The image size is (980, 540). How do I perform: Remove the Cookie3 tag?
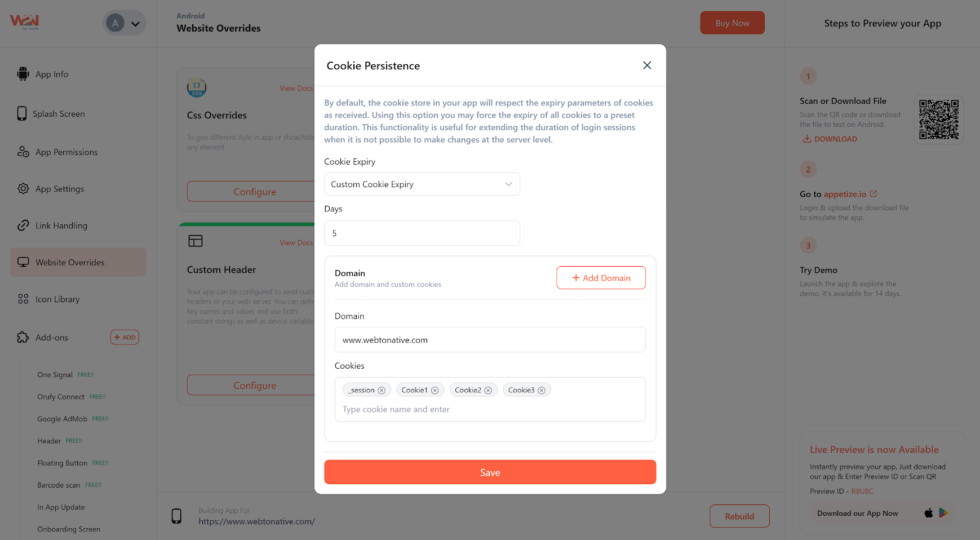point(542,390)
